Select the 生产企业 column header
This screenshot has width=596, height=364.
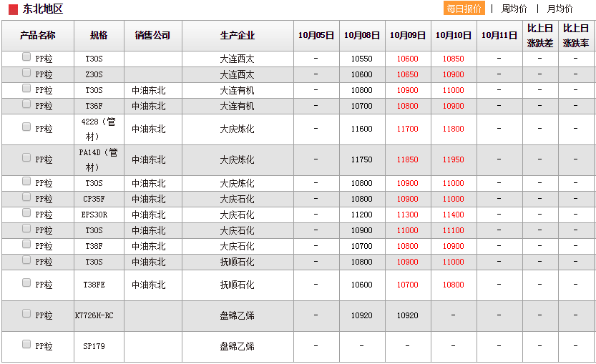[238, 36]
